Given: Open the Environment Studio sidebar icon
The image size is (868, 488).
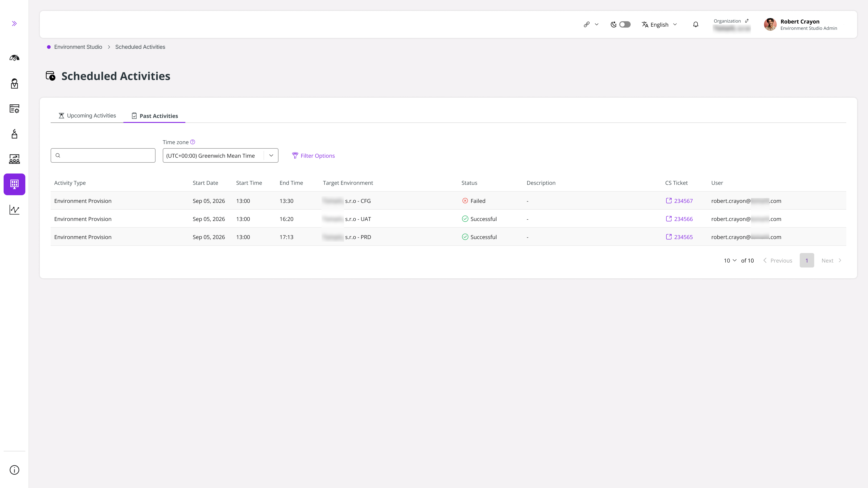Looking at the screenshot, I should click(14, 184).
